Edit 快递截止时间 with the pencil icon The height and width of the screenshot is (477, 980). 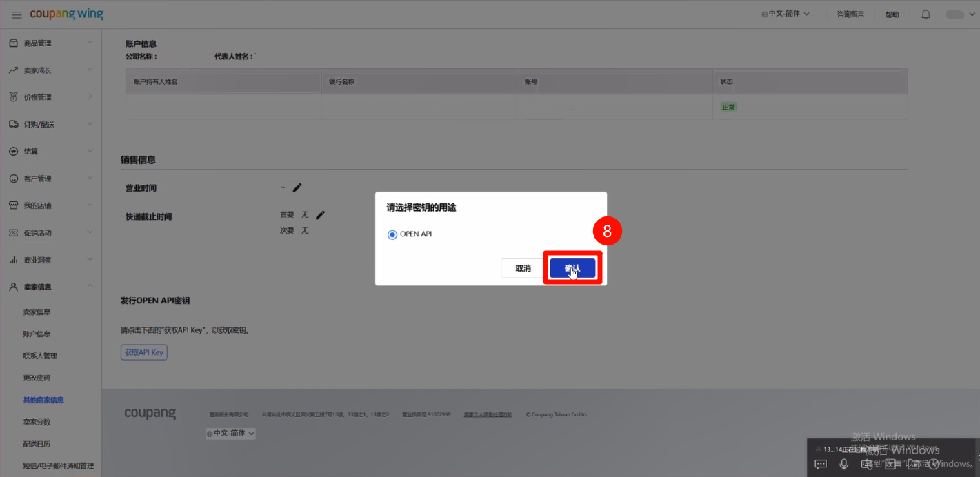(320, 215)
